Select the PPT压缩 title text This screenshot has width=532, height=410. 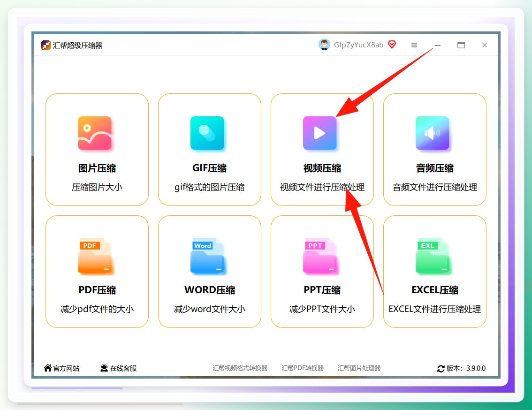pyautogui.click(x=322, y=290)
